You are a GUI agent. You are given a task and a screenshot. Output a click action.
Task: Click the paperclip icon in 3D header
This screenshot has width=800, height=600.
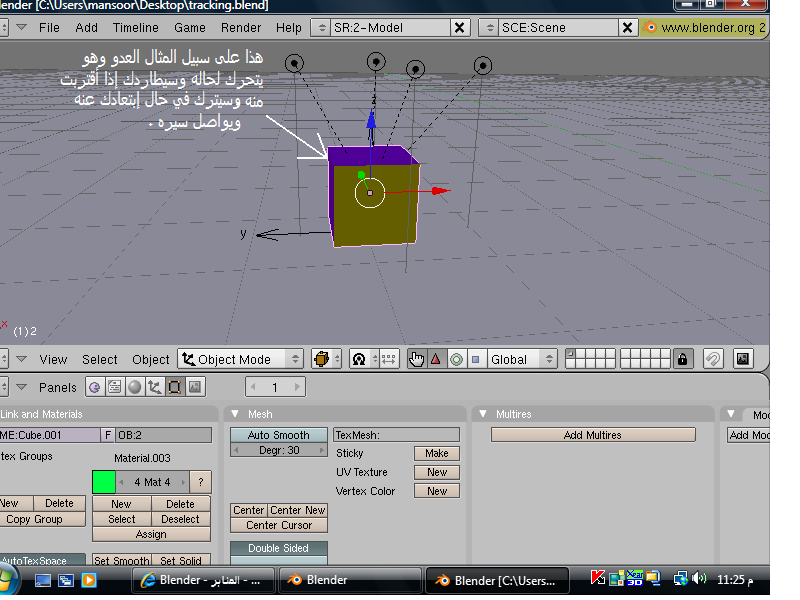coord(713,359)
